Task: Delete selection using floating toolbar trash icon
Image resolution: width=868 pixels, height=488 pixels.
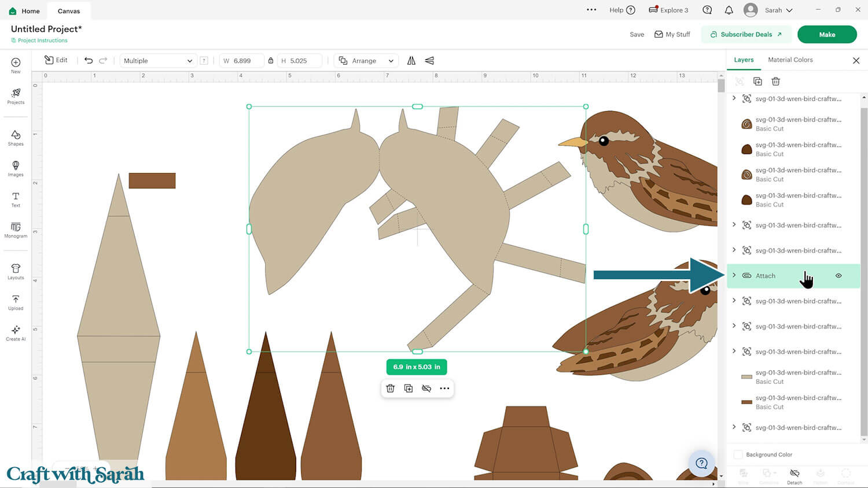Action: [x=391, y=389]
